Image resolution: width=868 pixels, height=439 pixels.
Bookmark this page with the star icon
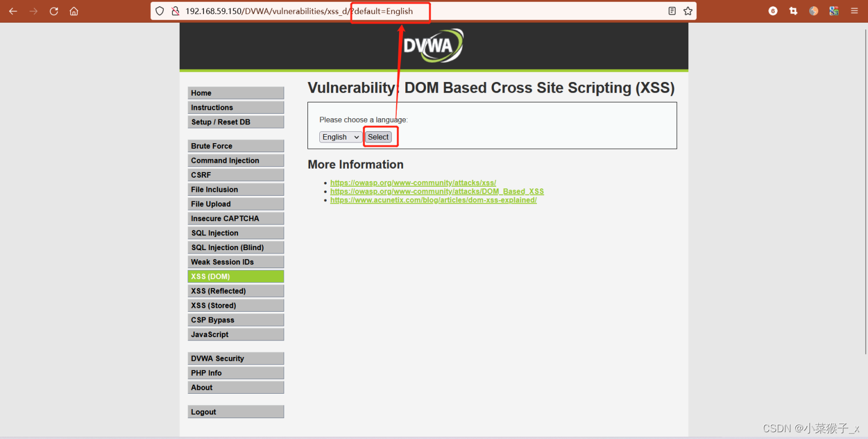pos(688,11)
